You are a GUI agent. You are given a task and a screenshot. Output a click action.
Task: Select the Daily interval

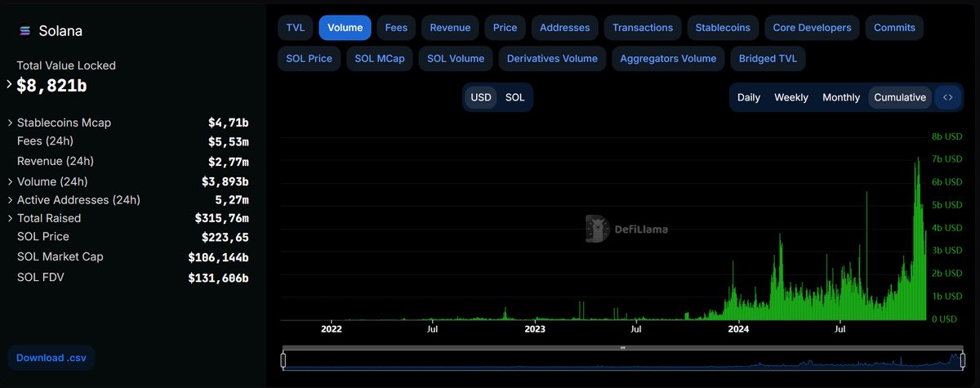pos(749,97)
